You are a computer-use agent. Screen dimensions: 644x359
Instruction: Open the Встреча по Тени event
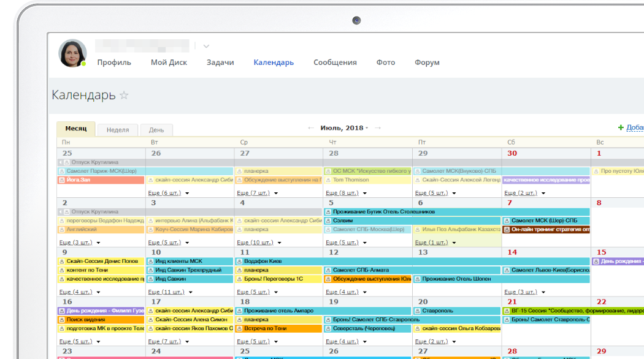(x=279, y=328)
